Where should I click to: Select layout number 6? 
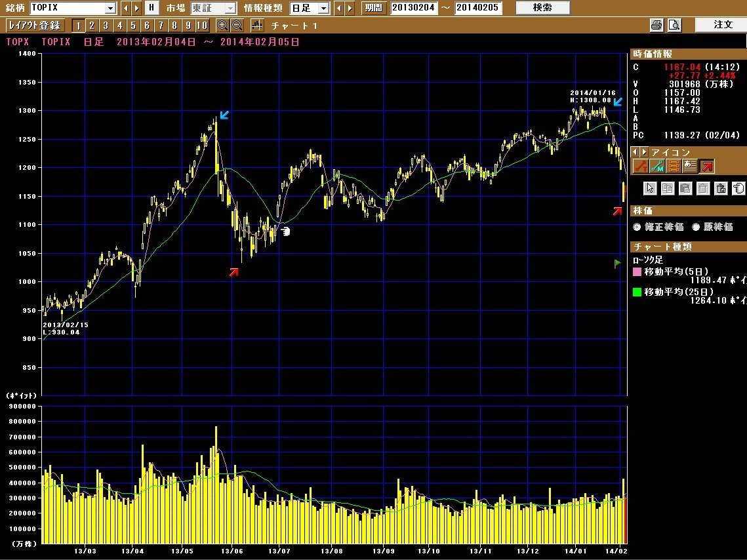pos(147,25)
